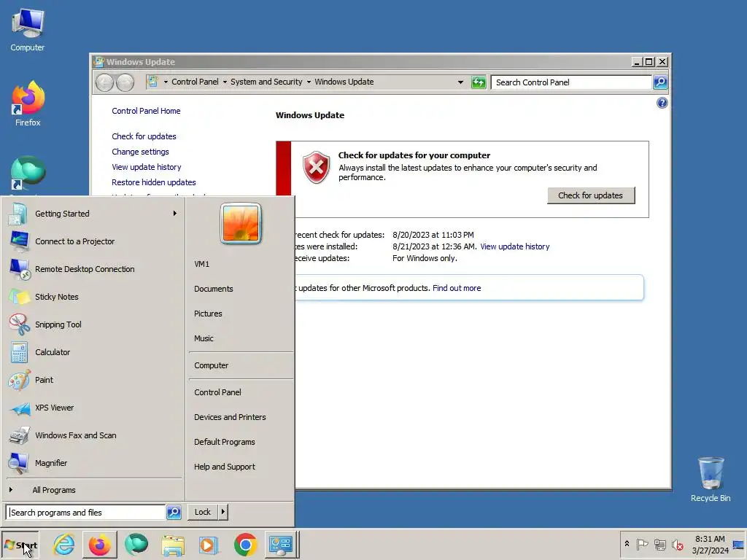This screenshot has height=560, width=747.
Task: Open Devices and Printers
Action: point(230,416)
